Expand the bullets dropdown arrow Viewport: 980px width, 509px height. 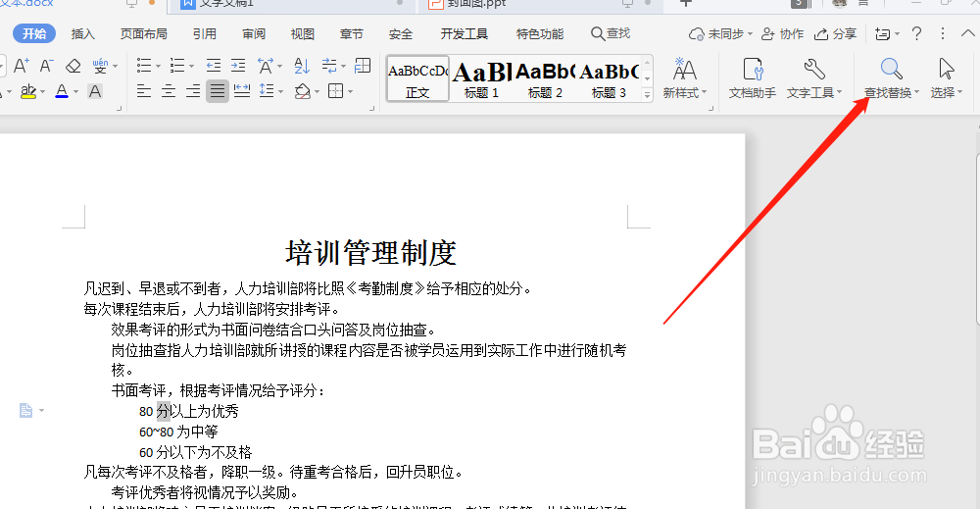158,66
